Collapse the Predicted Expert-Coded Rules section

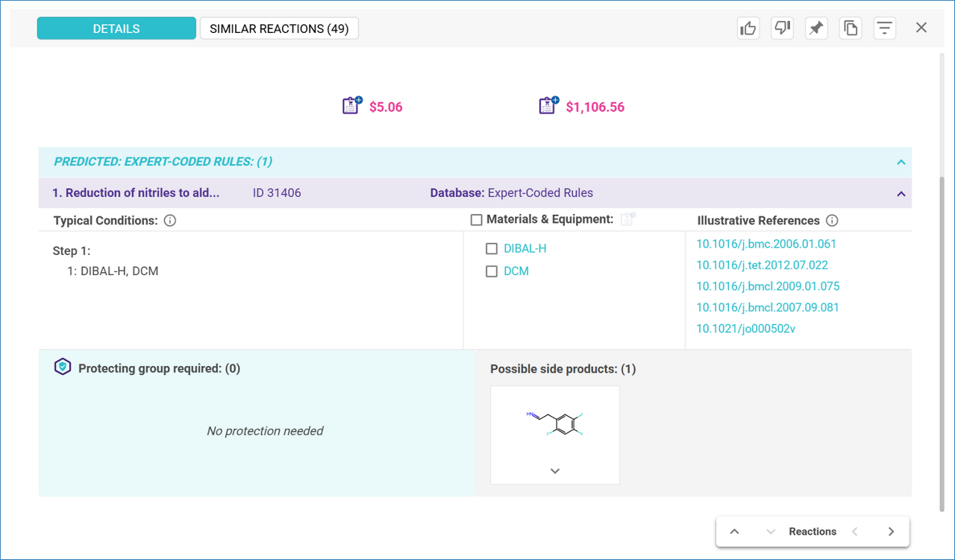point(901,162)
